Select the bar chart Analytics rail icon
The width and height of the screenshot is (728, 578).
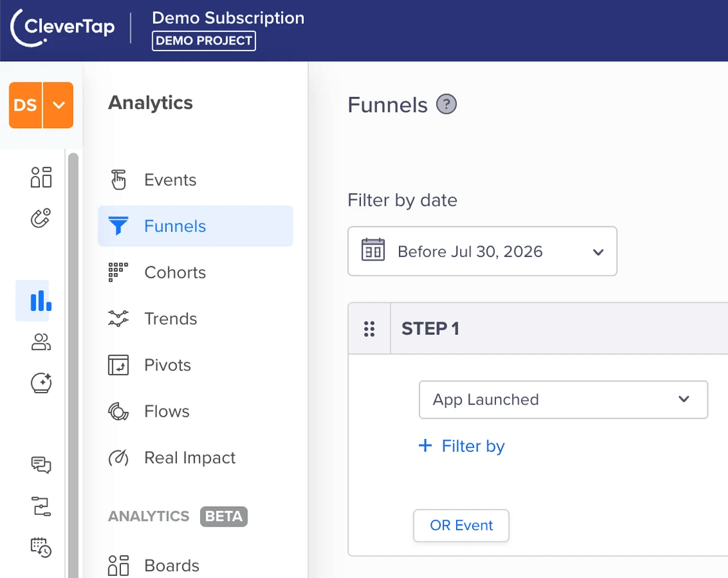tap(41, 300)
